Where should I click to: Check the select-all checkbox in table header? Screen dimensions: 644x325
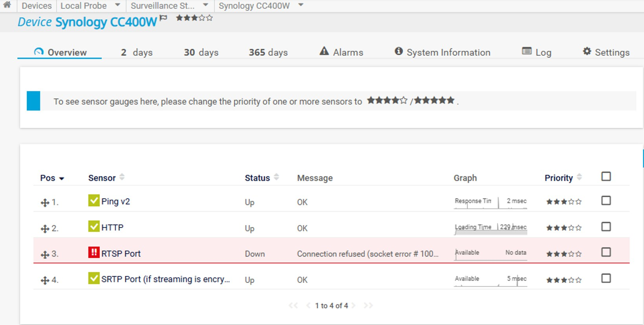coord(606,177)
